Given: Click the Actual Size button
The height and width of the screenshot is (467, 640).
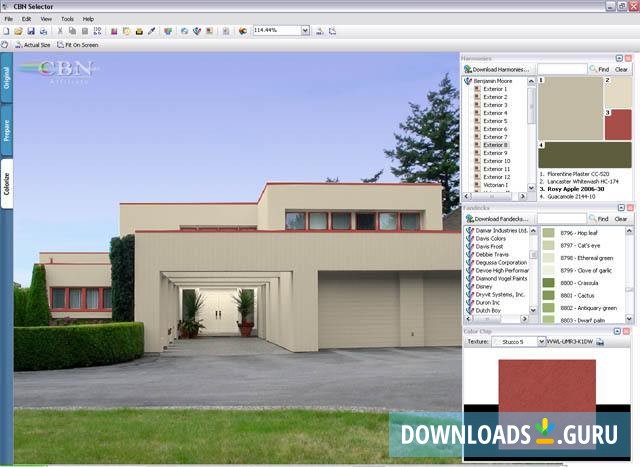Looking at the screenshot, I should click(32, 45).
